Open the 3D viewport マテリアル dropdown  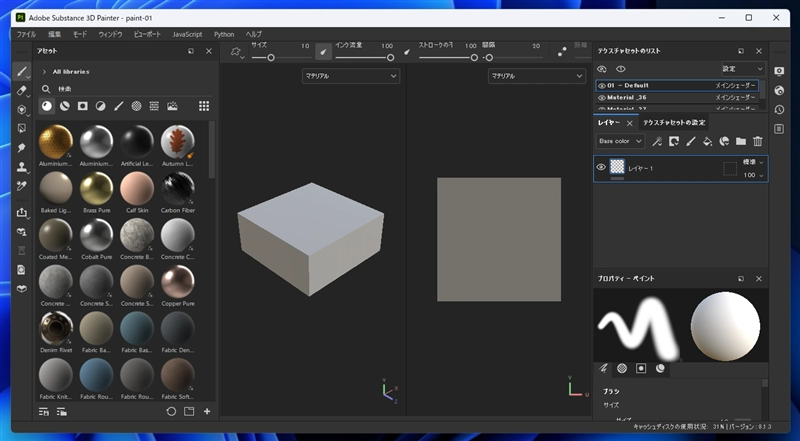(351, 76)
